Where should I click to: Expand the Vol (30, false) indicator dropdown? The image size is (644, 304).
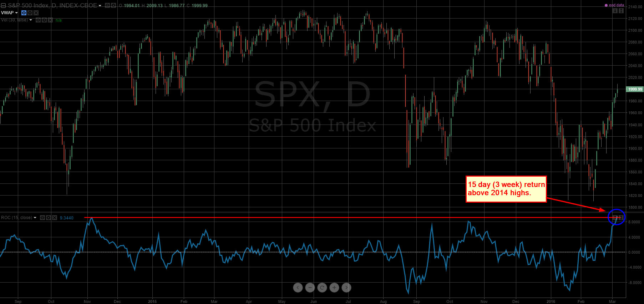click(31, 20)
